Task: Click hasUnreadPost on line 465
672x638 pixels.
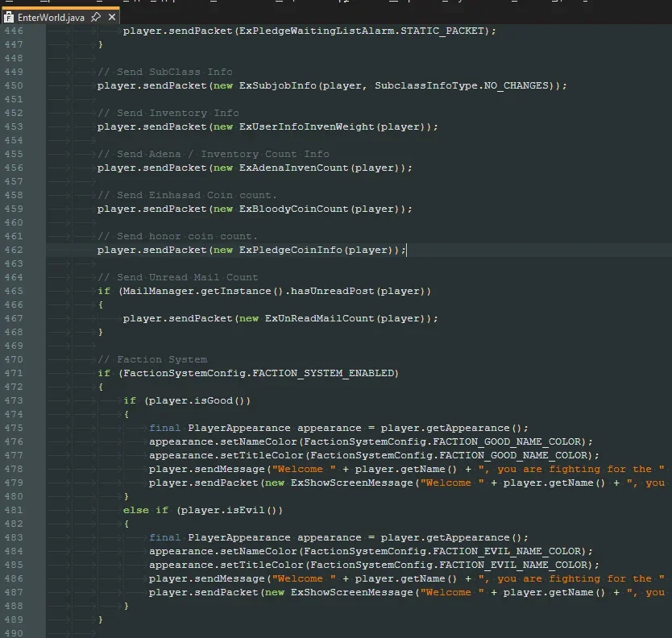Action: pyautogui.click(x=333, y=292)
